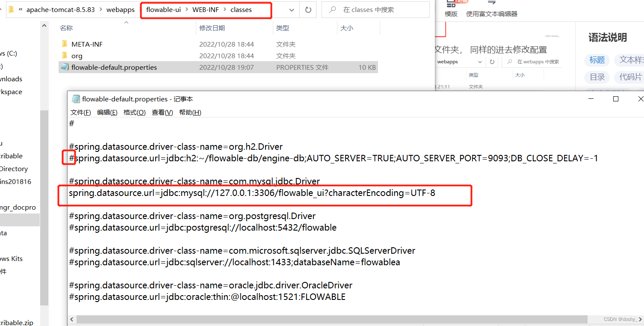Image resolution: width=644 pixels, height=326 pixels.
Task: Expand chevron after WEB-INF breadcrumb
Action: pos(225,9)
